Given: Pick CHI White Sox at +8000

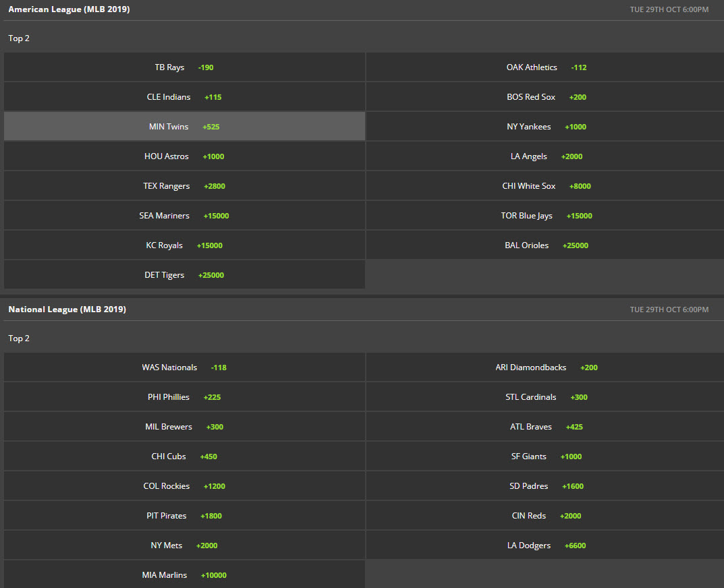Looking at the screenshot, I should pos(545,186).
